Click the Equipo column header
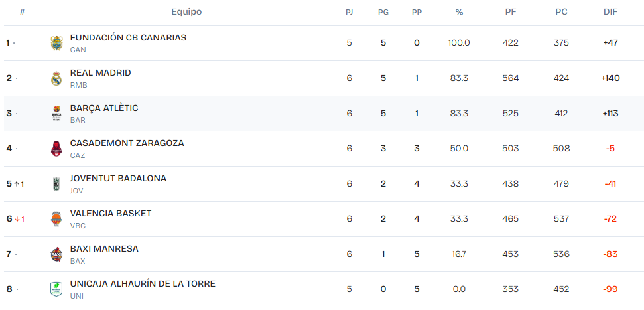644x310 pixels. [x=186, y=12]
